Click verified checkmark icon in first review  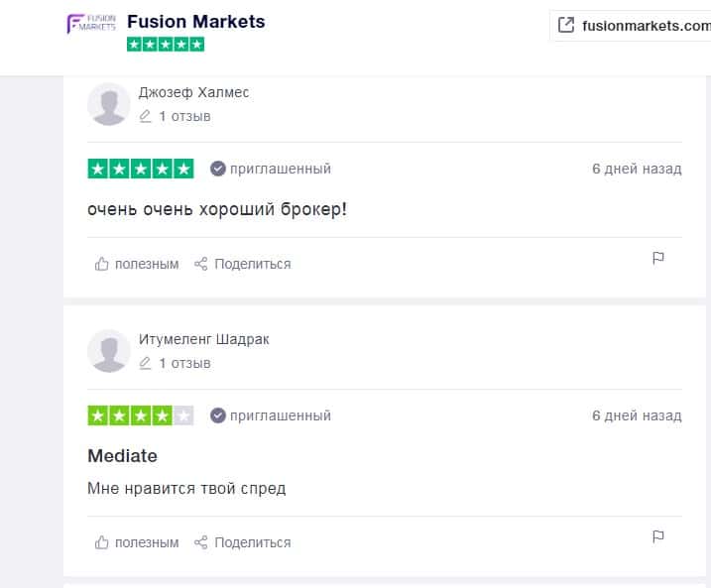(x=218, y=169)
